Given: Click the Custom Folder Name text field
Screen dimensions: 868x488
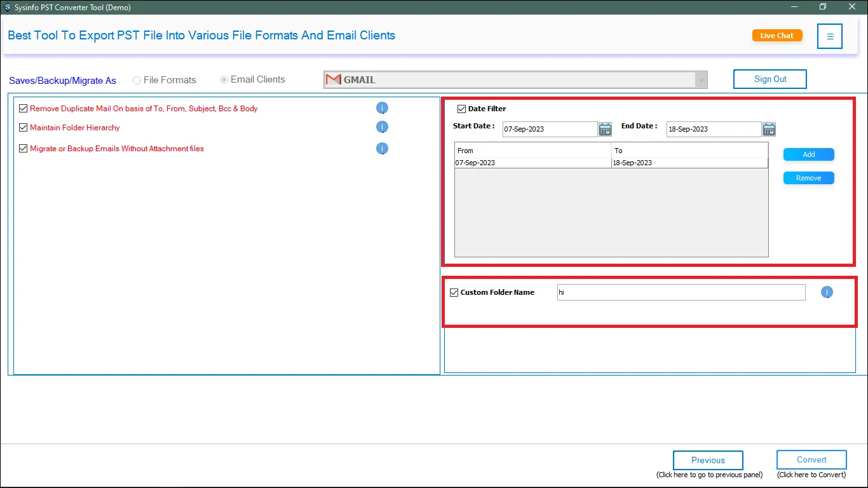Looking at the screenshot, I should 681,292.
